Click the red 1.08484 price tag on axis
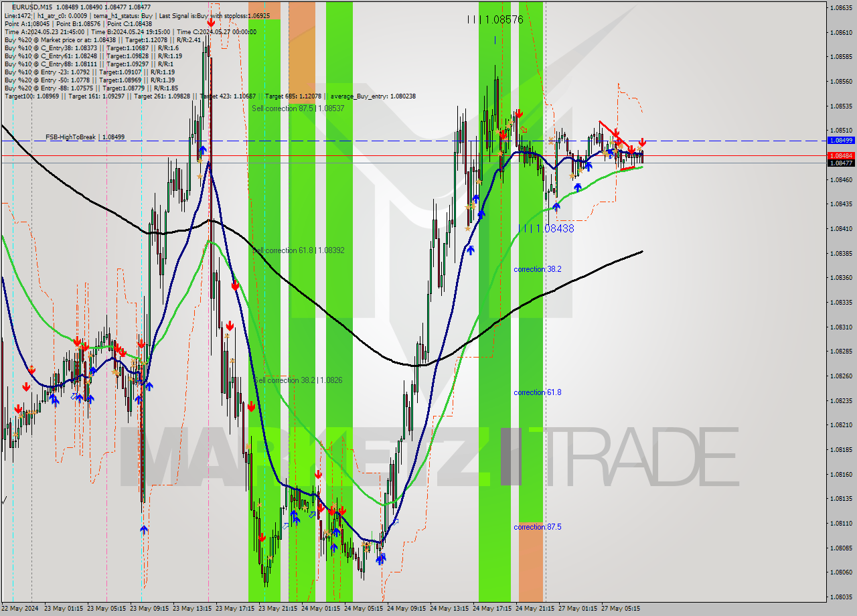The height and width of the screenshot is (616, 857). tap(841, 155)
